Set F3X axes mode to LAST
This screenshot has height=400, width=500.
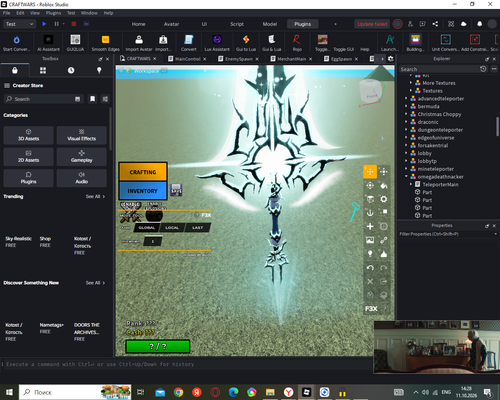point(197,228)
